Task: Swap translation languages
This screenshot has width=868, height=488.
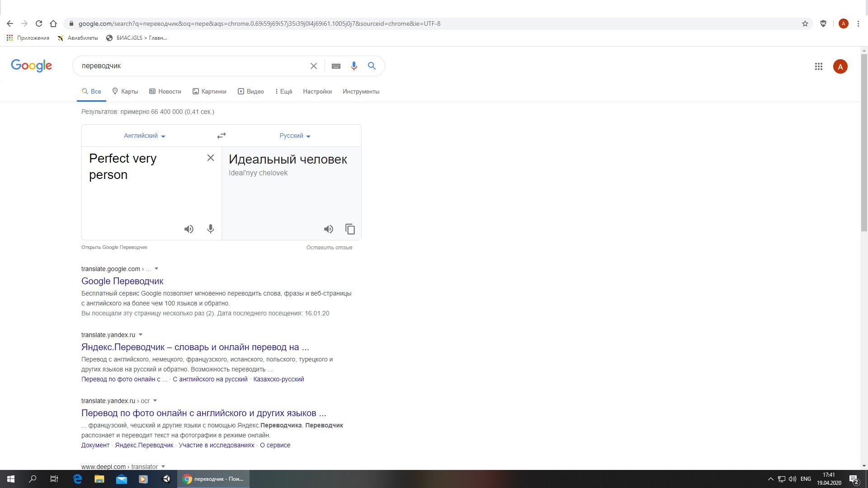Action: [222, 136]
